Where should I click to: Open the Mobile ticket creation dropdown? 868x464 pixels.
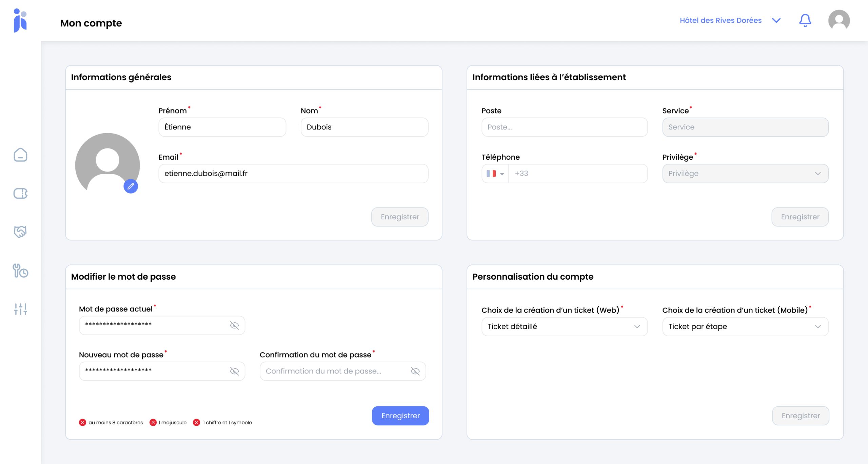(745, 326)
